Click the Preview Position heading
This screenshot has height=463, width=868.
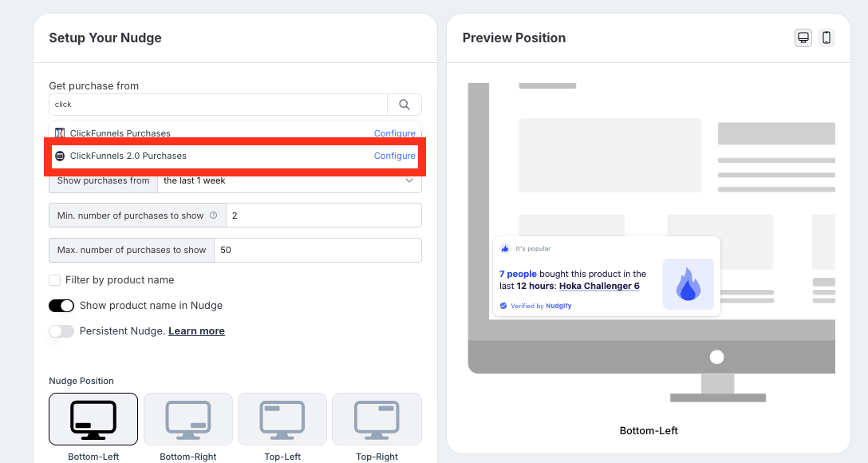(x=515, y=38)
